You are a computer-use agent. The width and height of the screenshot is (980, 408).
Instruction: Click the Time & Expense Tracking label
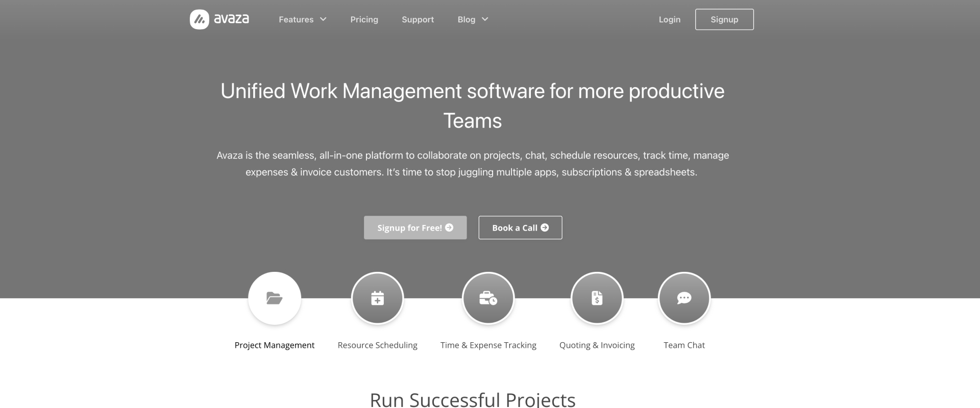488,345
